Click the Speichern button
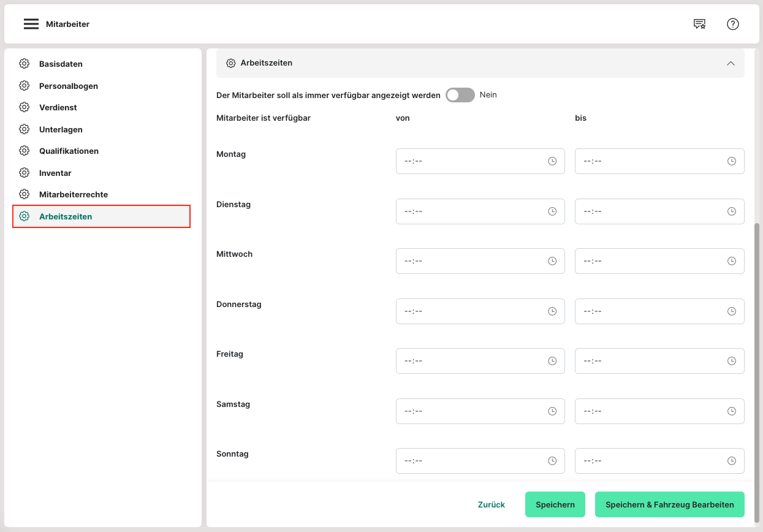This screenshot has height=532, width=763. [x=555, y=504]
